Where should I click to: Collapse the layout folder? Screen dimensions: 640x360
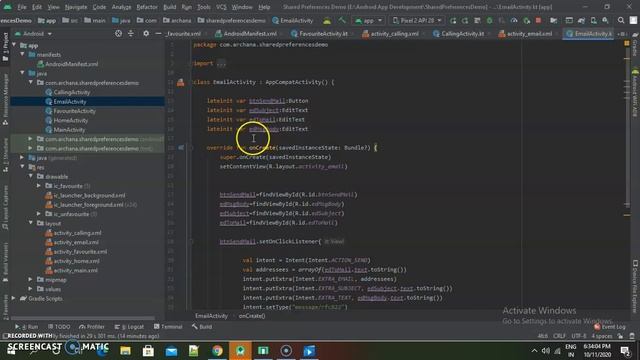click(31, 223)
